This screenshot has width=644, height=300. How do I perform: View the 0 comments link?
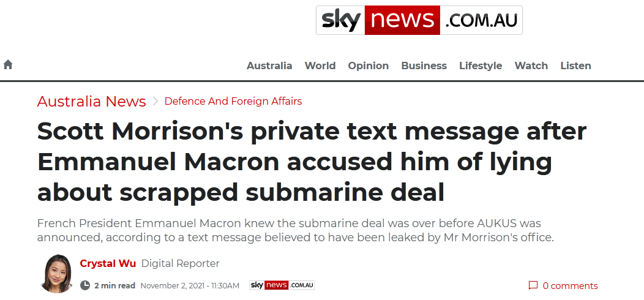click(570, 285)
